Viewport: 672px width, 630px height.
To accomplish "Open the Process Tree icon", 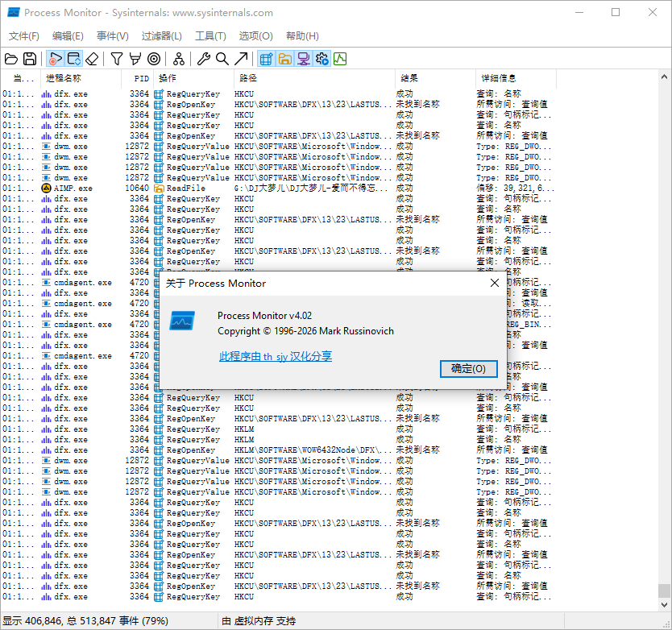I will pyautogui.click(x=179, y=59).
